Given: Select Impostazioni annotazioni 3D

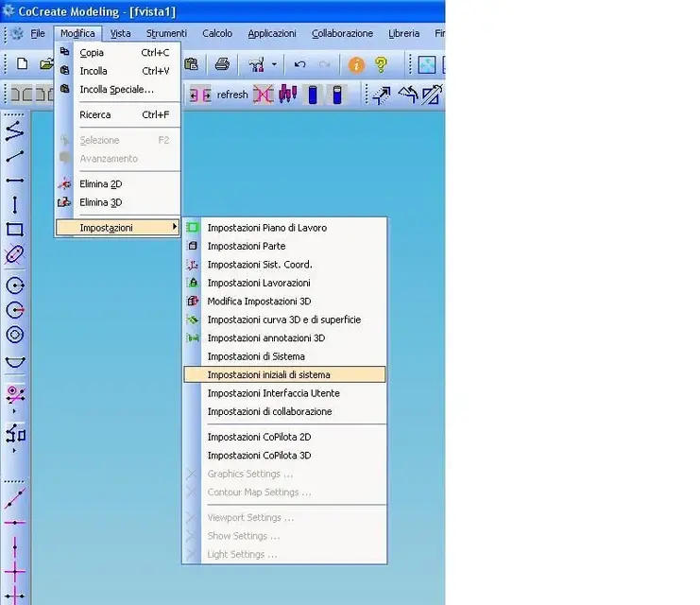Looking at the screenshot, I should pos(284,338).
